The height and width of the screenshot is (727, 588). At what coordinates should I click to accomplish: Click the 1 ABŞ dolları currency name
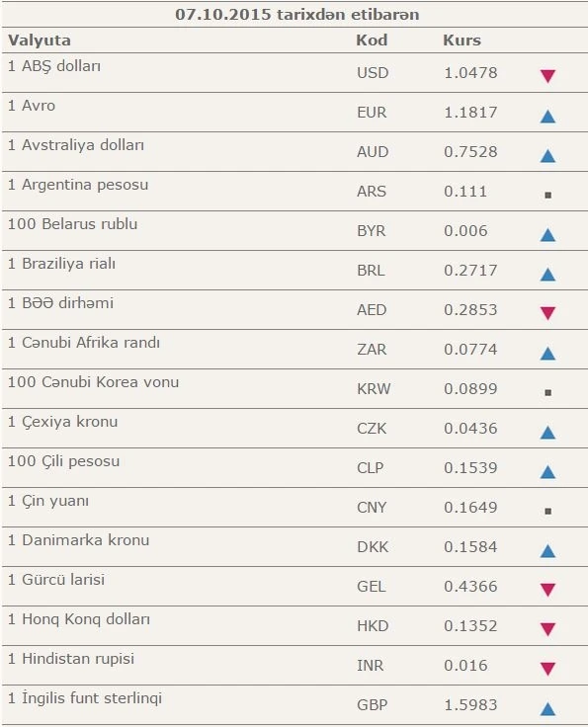(x=54, y=66)
